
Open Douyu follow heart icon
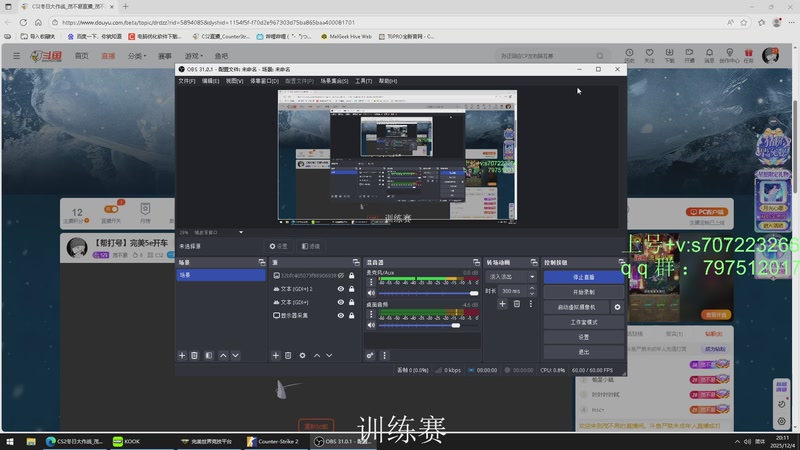click(649, 55)
